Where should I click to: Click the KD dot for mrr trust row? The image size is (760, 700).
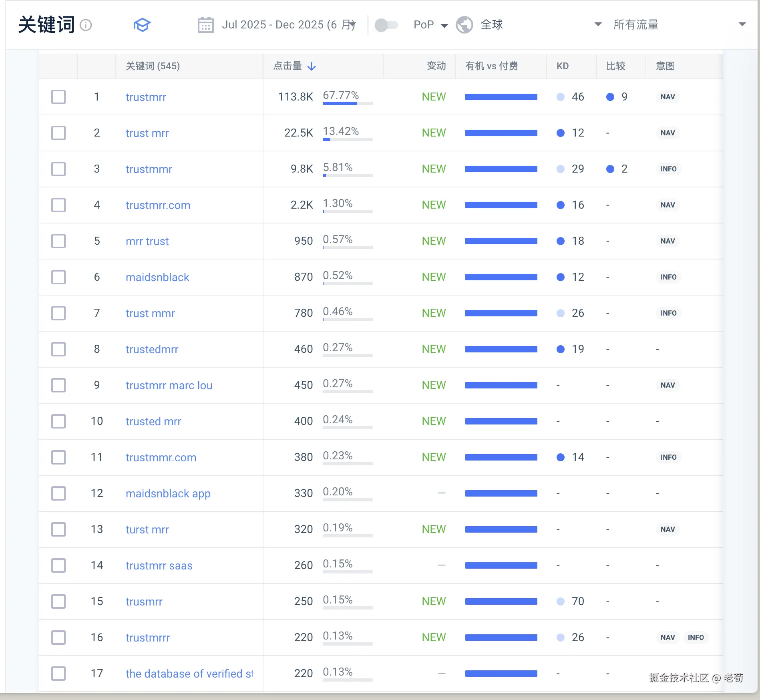click(x=561, y=241)
